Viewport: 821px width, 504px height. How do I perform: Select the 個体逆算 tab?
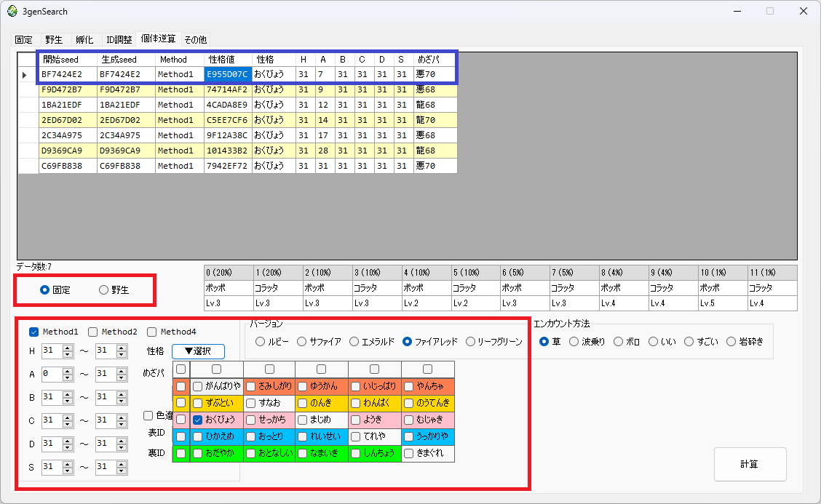click(x=159, y=39)
